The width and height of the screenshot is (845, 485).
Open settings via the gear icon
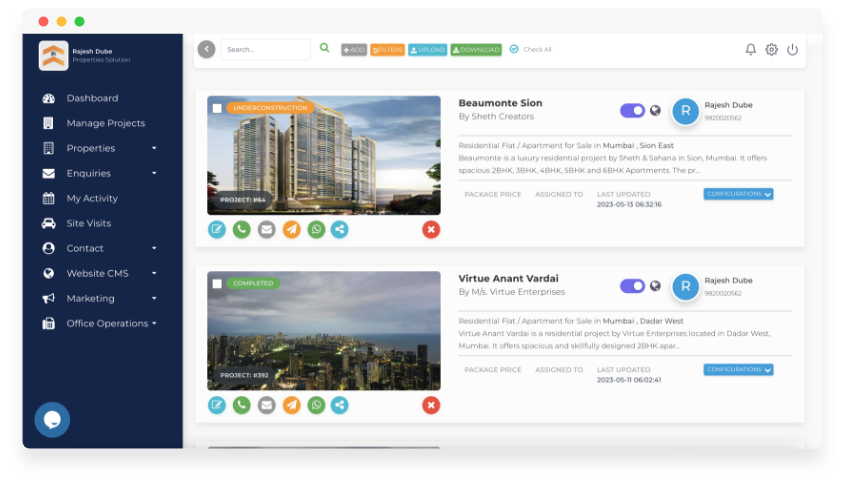pos(771,49)
